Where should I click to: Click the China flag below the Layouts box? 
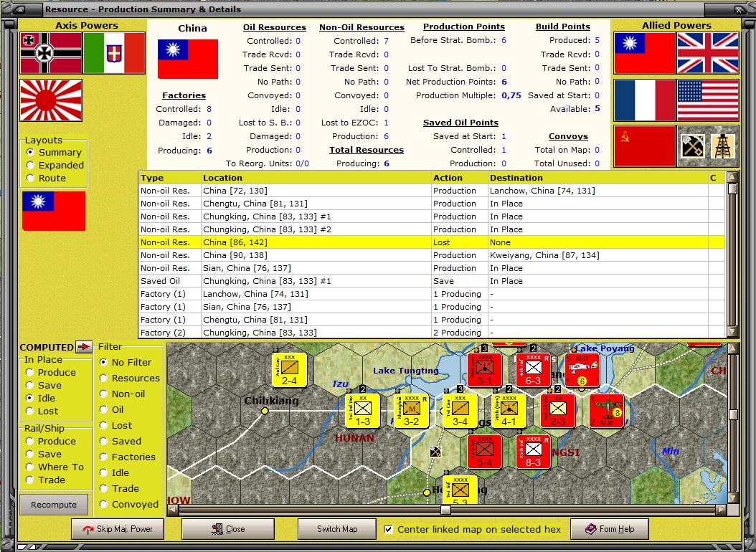tap(54, 211)
